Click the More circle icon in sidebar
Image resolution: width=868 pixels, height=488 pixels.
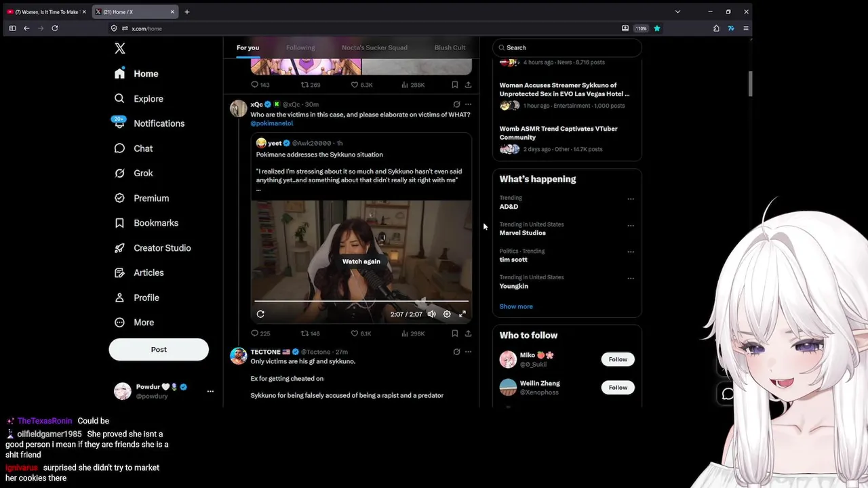[x=119, y=323]
